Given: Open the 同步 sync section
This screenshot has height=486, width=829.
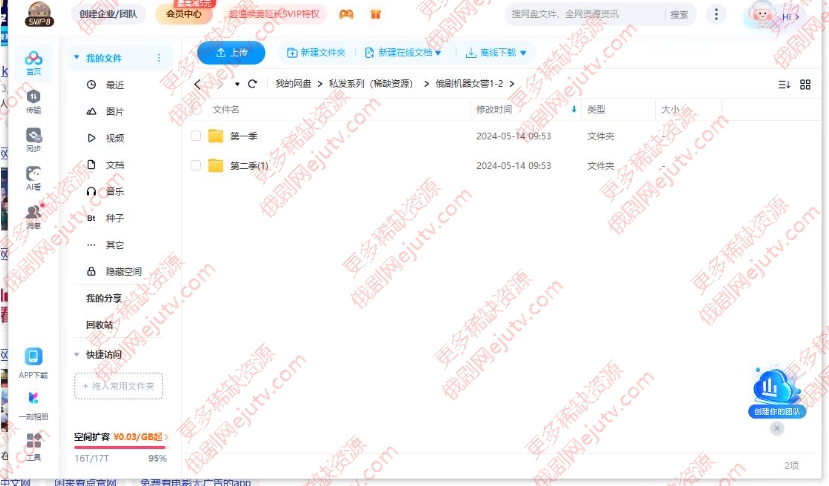Looking at the screenshot, I should coord(33,140).
